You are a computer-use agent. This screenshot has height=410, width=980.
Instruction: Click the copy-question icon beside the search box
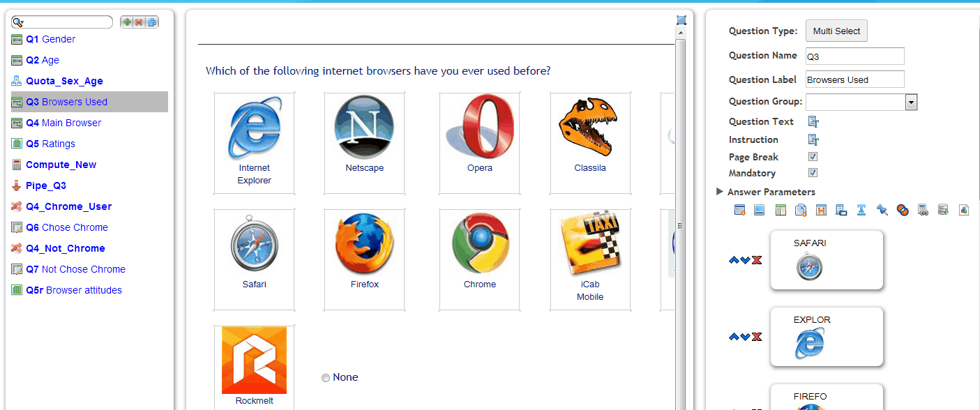click(152, 22)
